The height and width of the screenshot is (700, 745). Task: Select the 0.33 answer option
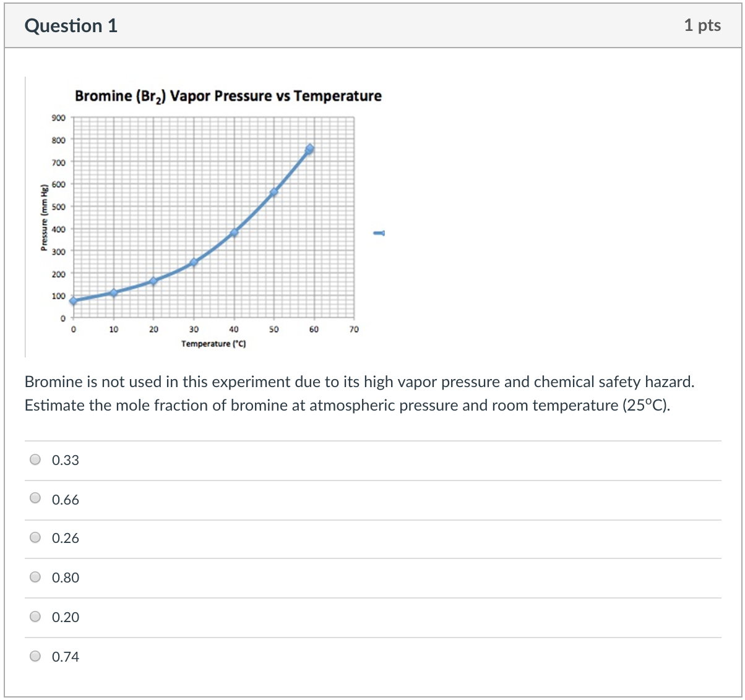35,459
